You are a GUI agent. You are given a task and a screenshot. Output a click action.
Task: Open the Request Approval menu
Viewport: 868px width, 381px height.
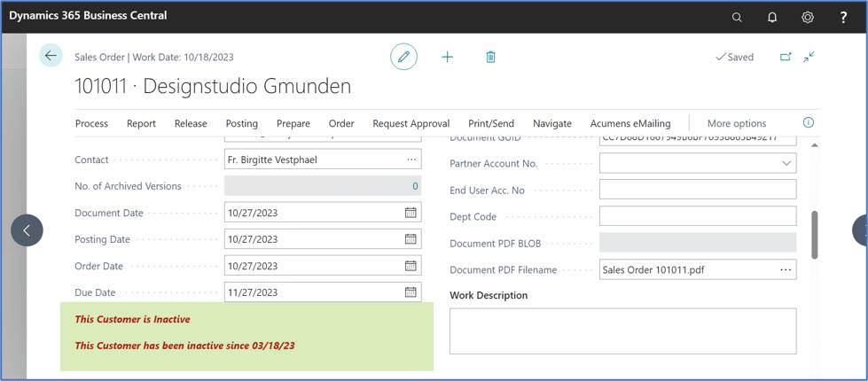[x=411, y=123]
